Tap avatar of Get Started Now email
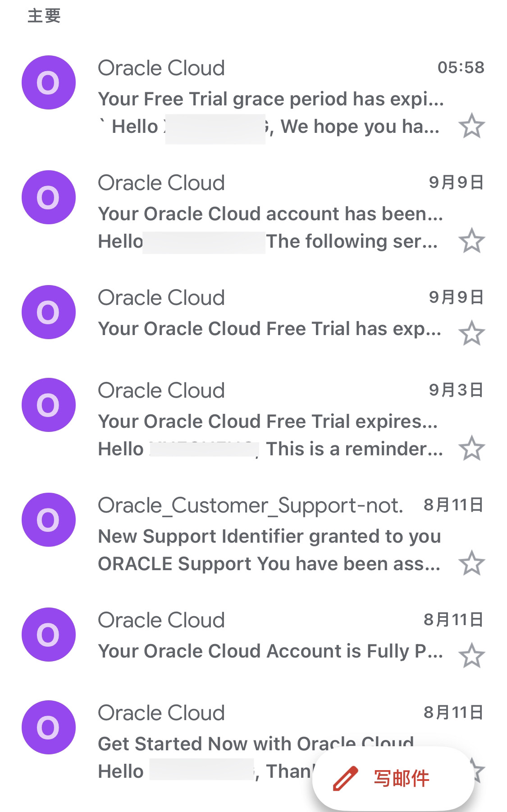507x812 pixels. point(48,727)
